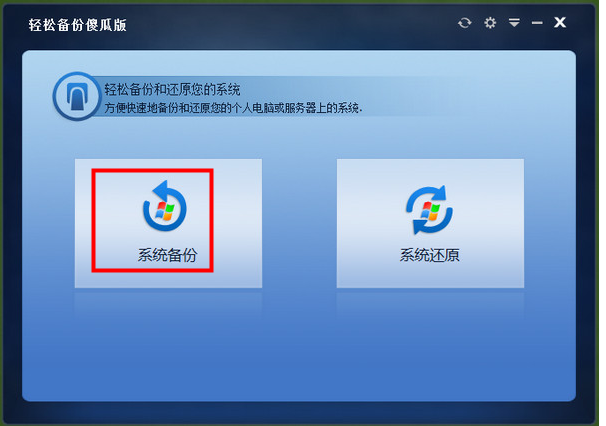Click the heading 轻松备份和还原您的系统

[x=172, y=89]
